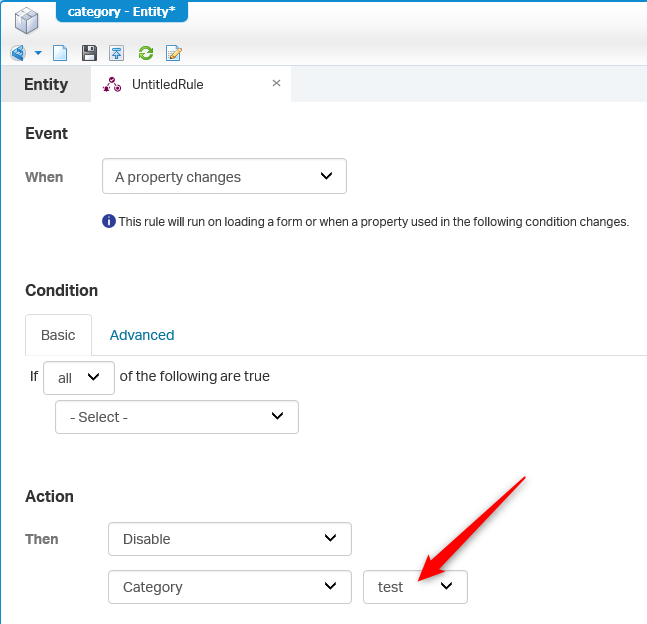
Task: Open the dropdown arrow beside back icon
Action: coord(38,53)
